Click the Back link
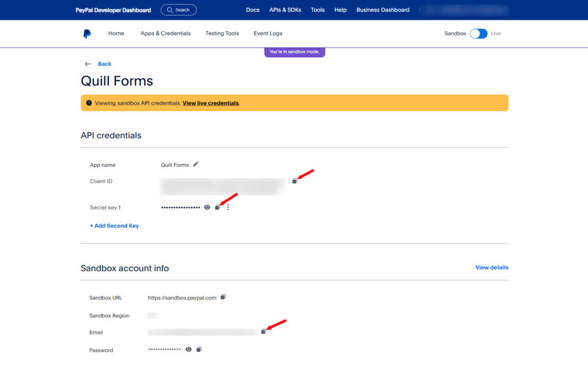The height and width of the screenshot is (366, 588). [x=105, y=64]
